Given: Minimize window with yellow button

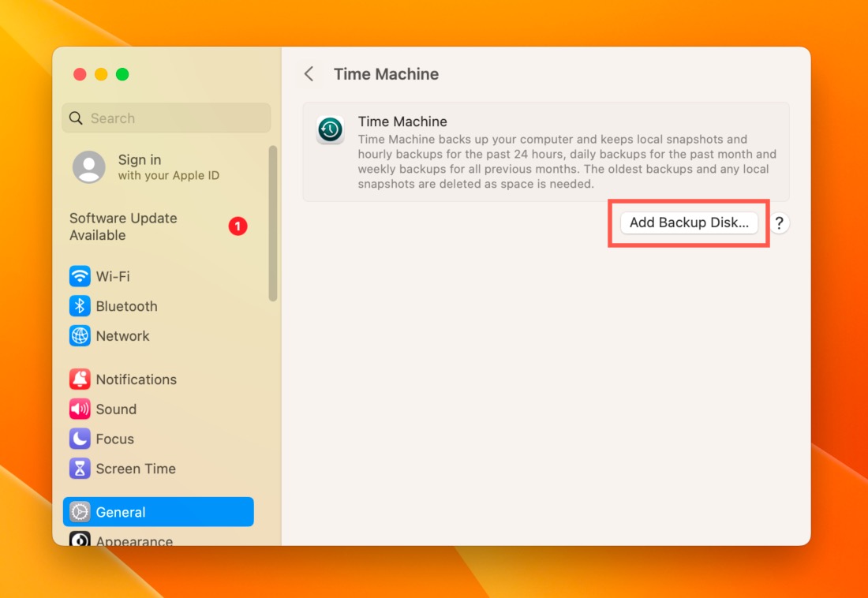Looking at the screenshot, I should [x=101, y=74].
